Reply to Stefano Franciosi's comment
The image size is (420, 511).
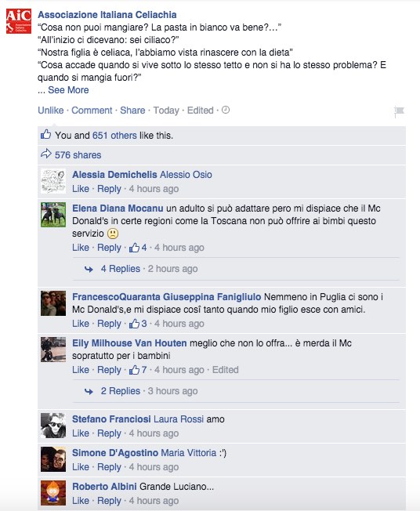click(x=109, y=433)
